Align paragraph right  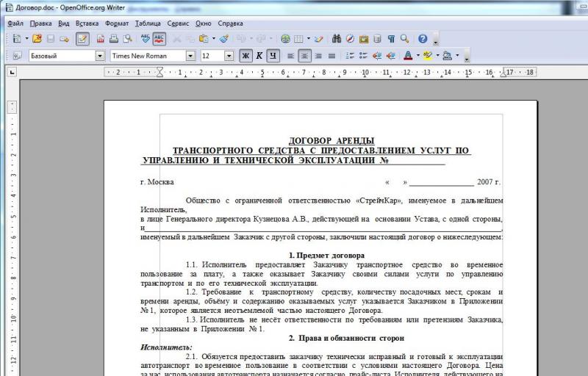coord(318,56)
